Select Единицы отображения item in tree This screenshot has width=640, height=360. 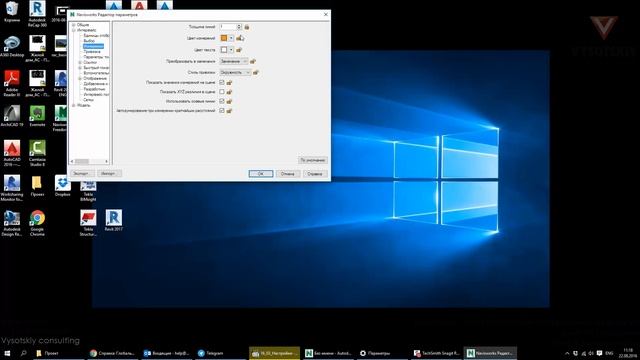[96, 36]
